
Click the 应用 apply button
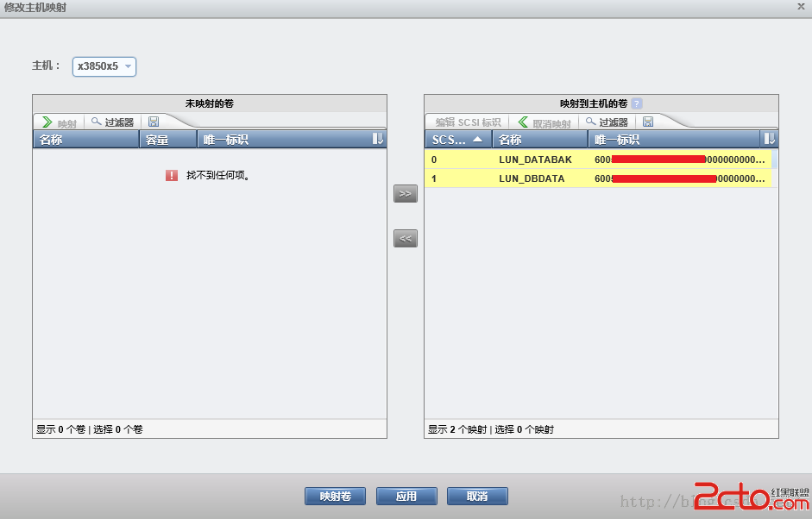tap(406, 497)
